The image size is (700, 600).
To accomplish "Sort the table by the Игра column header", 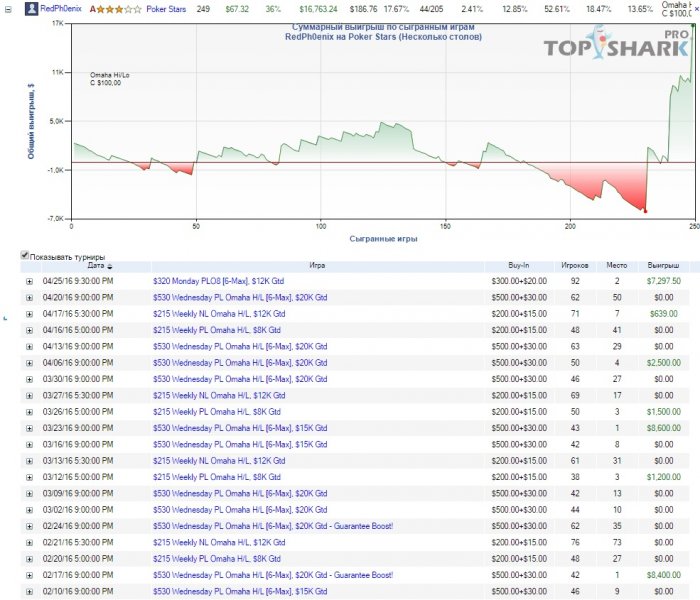I will coord(317,266).
